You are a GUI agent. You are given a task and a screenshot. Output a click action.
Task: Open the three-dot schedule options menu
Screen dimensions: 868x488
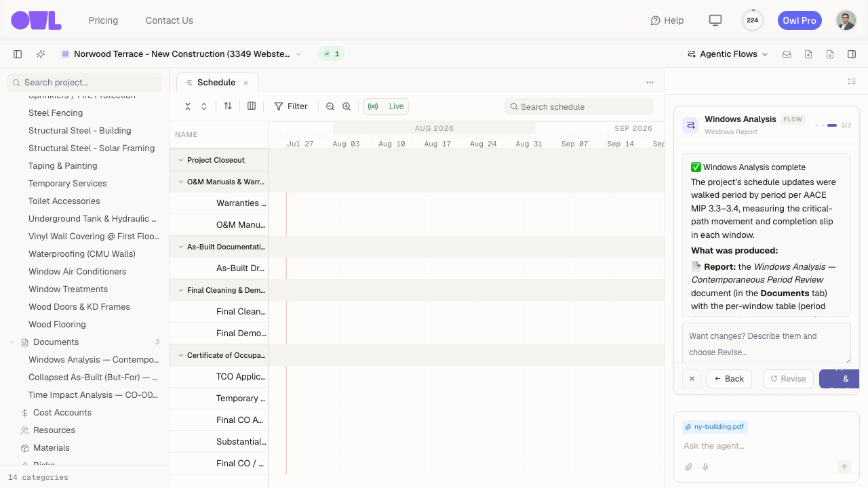(x=650, y=83)
